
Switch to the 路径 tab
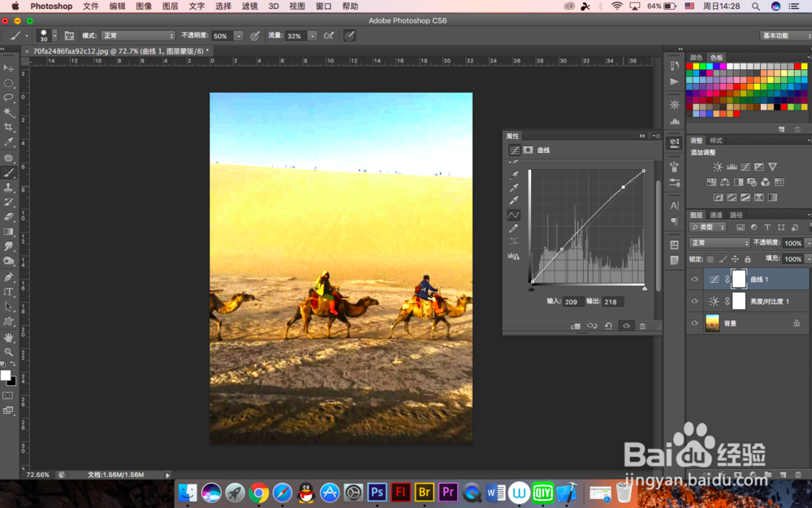click(736, 215)
